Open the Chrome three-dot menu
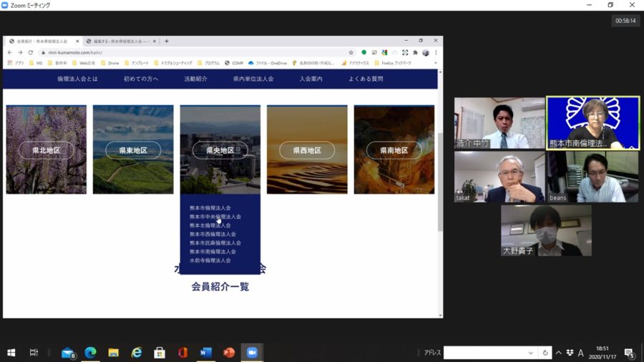Viewport: 644px width, 362px height. [x=436, y=52]
